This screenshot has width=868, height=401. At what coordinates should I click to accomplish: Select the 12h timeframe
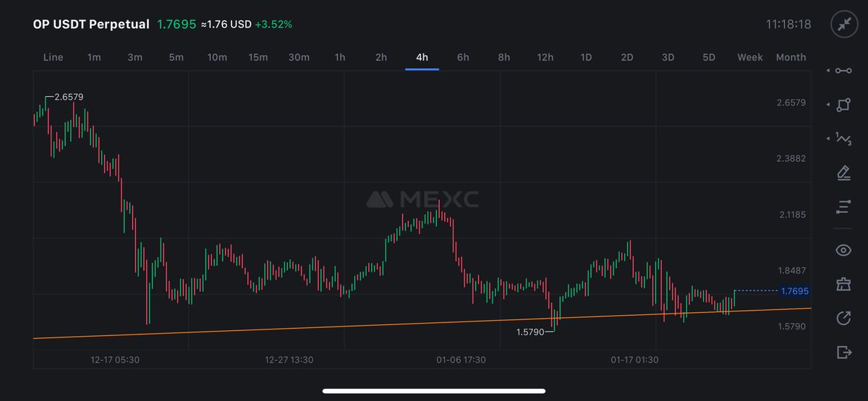[x=545, y=57]
